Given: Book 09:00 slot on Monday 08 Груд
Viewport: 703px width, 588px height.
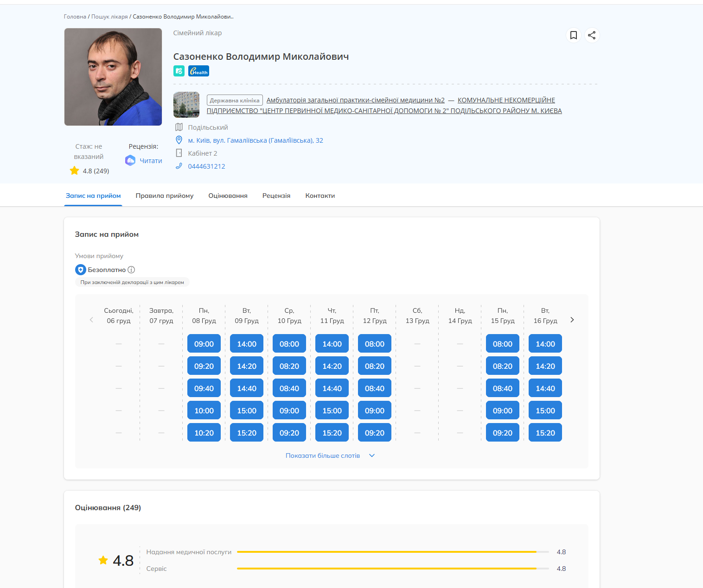Looking at the screenshot, I should click(204, 344).
